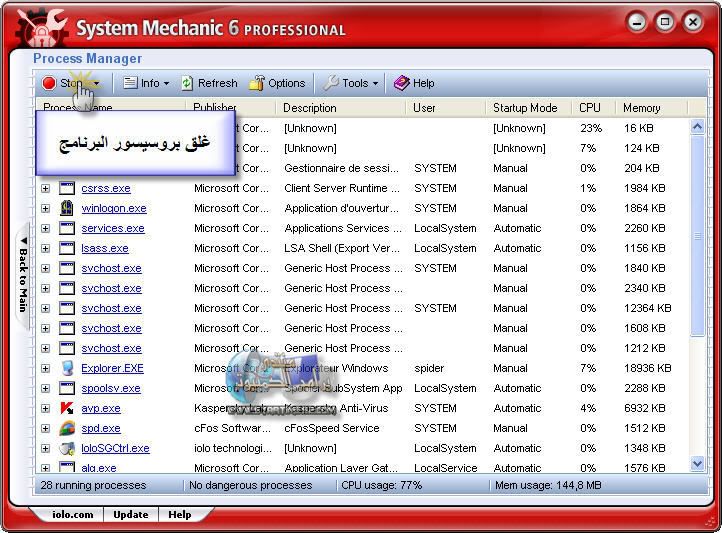Click Mem usage: 144,8 MB status

(x=548, y=485)
